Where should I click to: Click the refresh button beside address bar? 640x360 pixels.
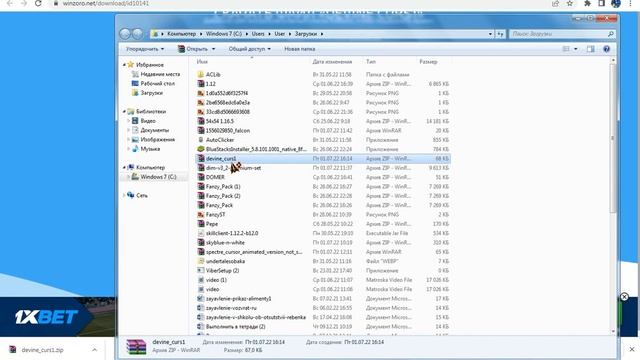click(x=500, y=34)
